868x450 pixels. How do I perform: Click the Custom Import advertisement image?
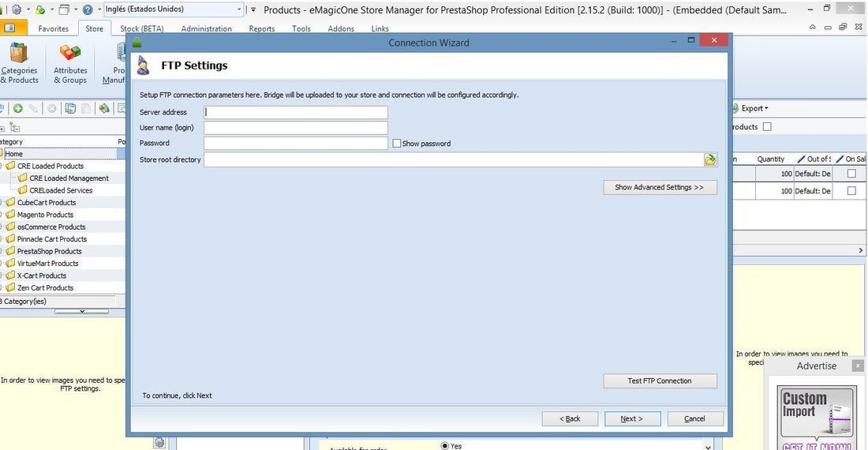(x=816, y=418)
